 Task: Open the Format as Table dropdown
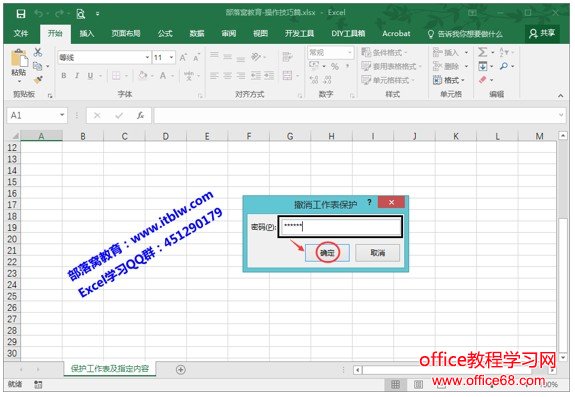click(391, 66)
